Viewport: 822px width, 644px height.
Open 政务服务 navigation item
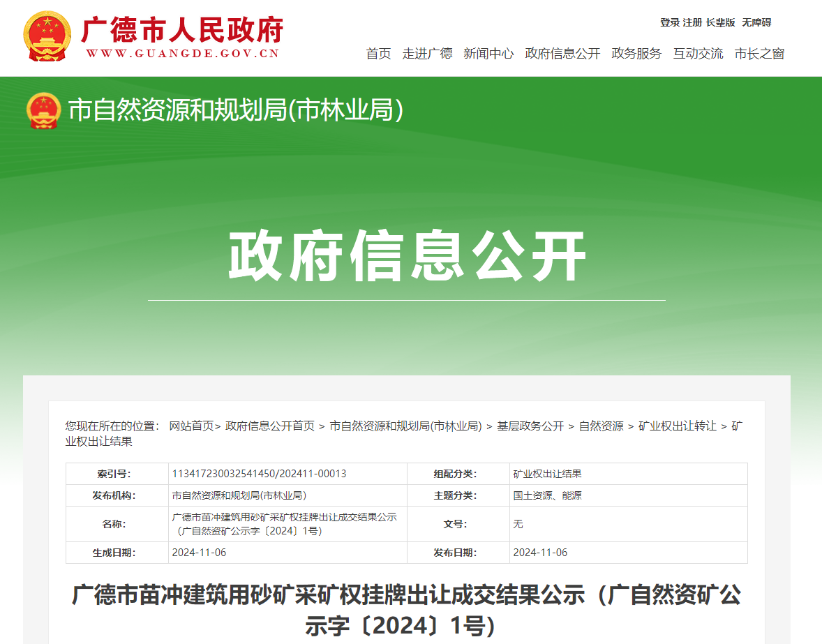636,54
